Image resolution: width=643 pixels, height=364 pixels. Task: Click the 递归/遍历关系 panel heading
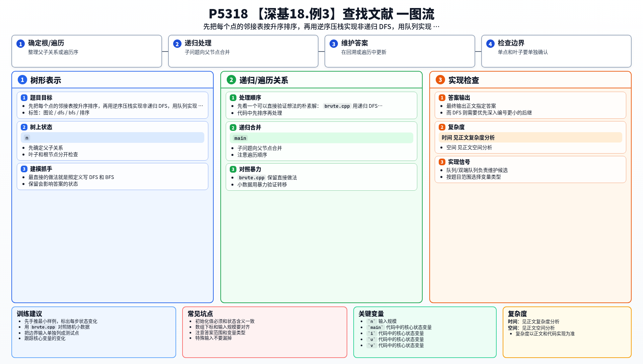tap(264, 80)
